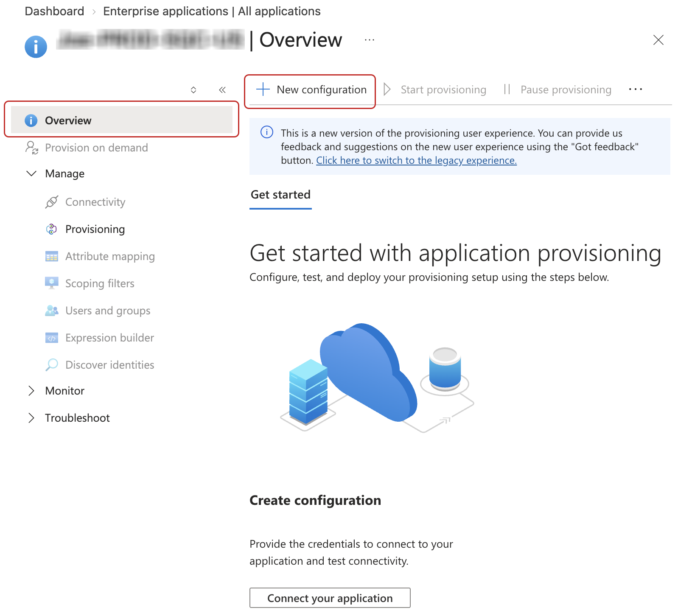This screenshot has height=616, width=678.
Task: Click the cloud provisioning illustration
Action: click(377, 378)
